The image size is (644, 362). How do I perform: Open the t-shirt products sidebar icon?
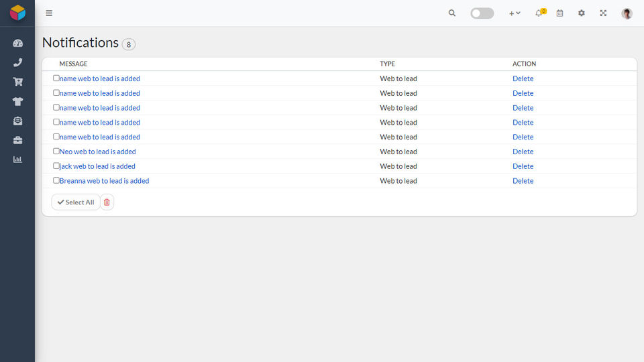click(17, 101)
